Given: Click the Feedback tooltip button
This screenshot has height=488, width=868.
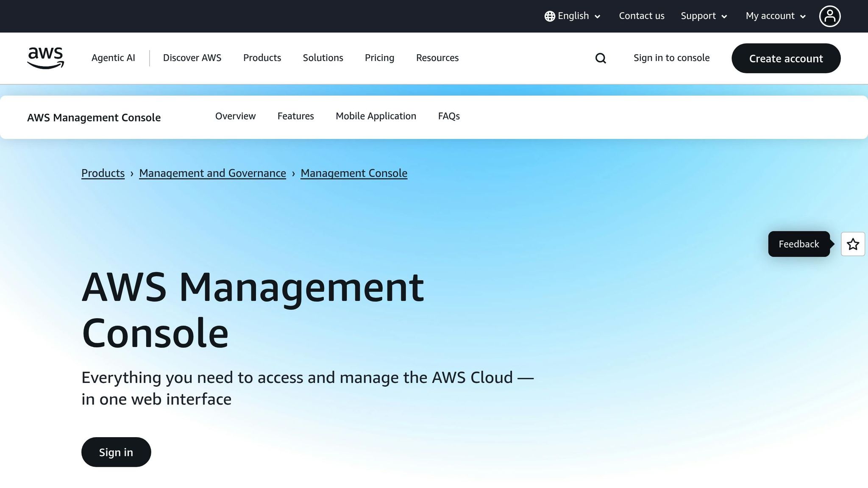Looking at the screenshot, I should [799, 244].
